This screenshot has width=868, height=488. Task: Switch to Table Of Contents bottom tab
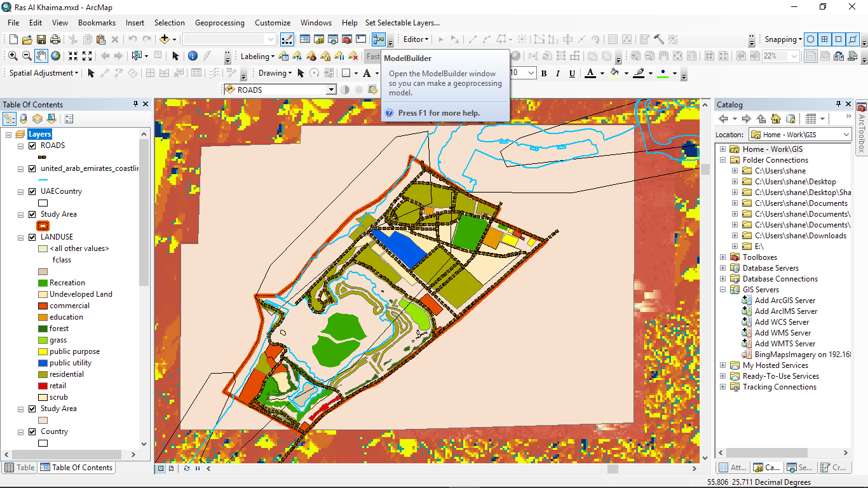point(76,468)
